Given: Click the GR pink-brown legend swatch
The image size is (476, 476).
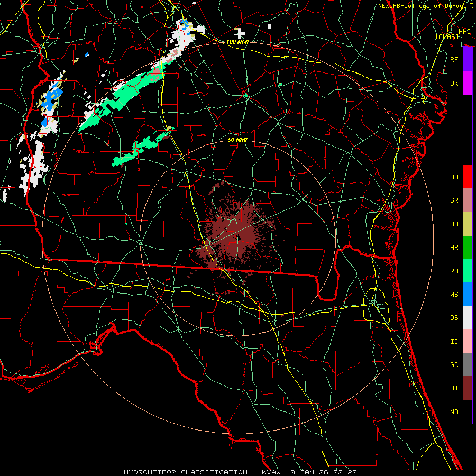Looking at the screenshot, I should pyautogui.click(x=467, y=200).
